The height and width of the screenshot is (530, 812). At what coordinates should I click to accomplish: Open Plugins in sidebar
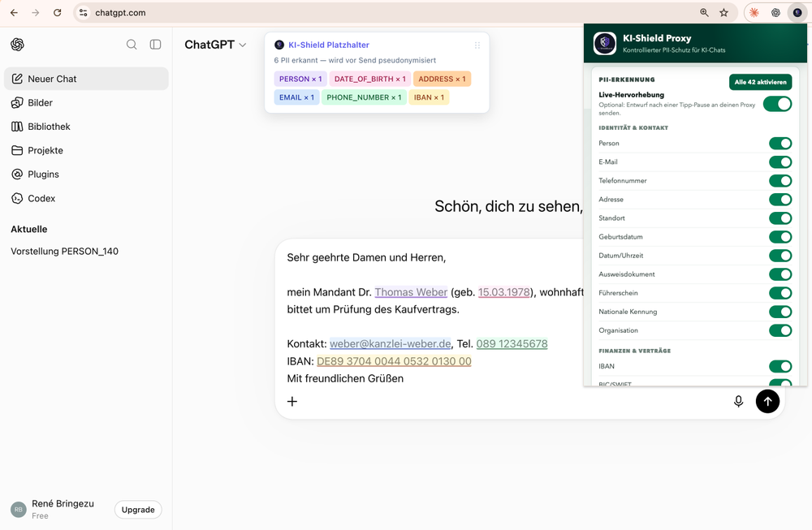tap(86, 174)
